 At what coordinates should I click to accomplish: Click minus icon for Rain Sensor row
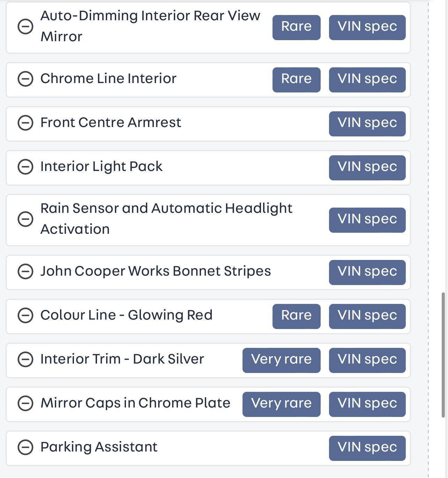pos(25,219)
